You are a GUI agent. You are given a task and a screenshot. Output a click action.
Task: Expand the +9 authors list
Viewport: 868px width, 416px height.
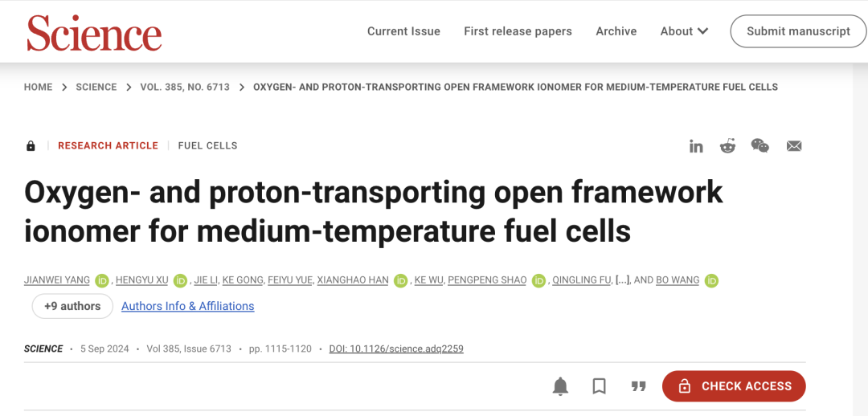click(72, 306)
